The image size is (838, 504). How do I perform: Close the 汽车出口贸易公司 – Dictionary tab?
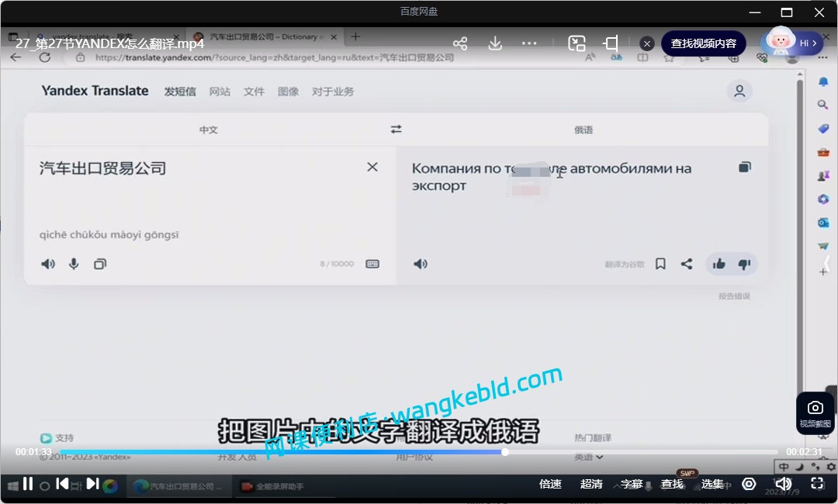coord(334,37)
